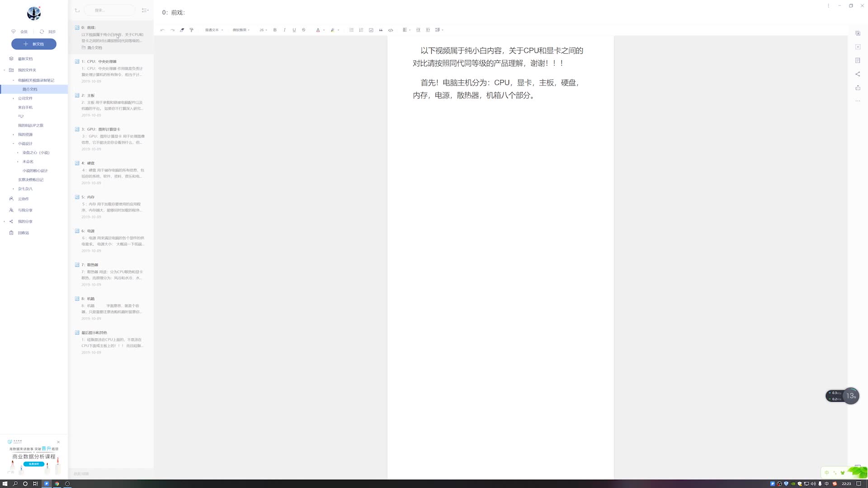Image resolution: width=868 pixels, height=488 pixels.
Task: Open the document outline icon on right sidebar
Action: click(858, 60)
